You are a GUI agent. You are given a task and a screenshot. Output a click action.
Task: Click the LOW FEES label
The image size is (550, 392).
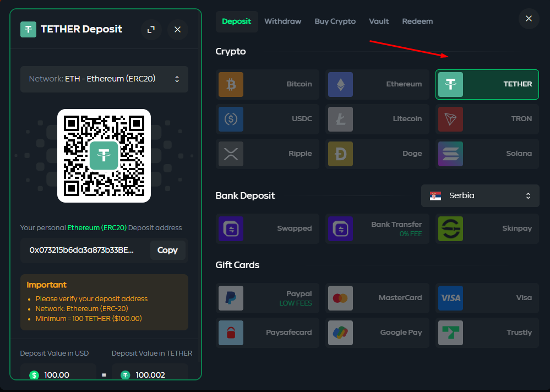[296, 303]
